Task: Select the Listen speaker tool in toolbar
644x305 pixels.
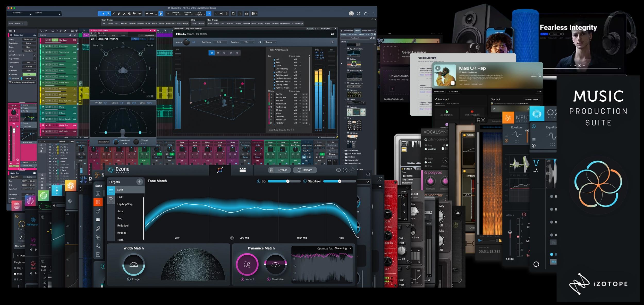Action: [x=140, y=14]
